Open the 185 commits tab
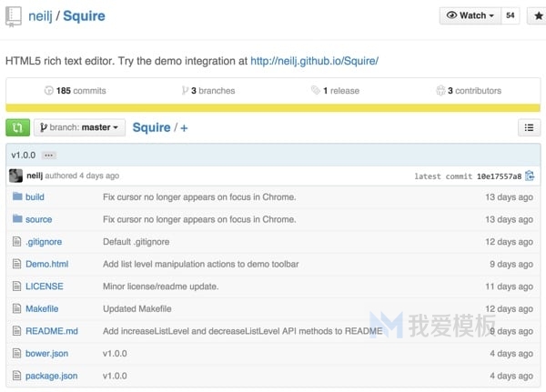This screenshot has height=392, width=546. [76, 91]
